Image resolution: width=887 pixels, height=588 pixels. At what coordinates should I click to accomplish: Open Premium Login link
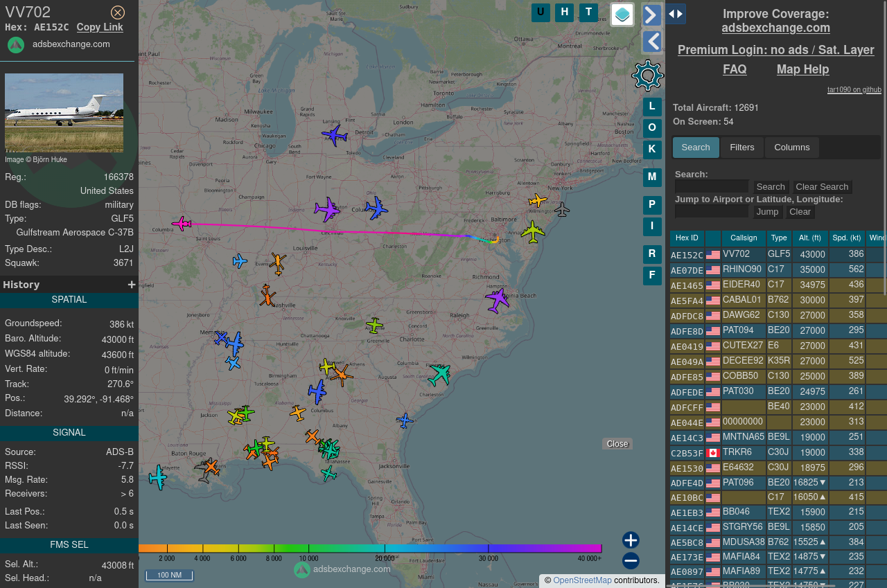(x=776, y=50)
